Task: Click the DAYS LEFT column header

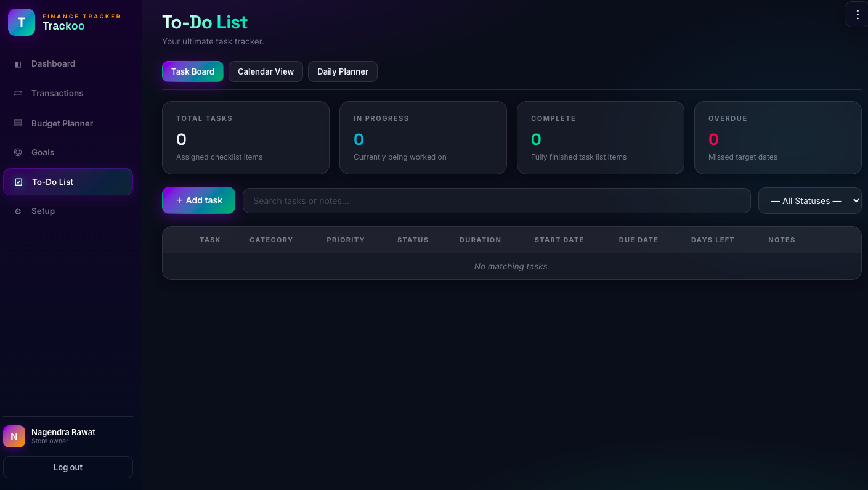Action: point(713,240)
